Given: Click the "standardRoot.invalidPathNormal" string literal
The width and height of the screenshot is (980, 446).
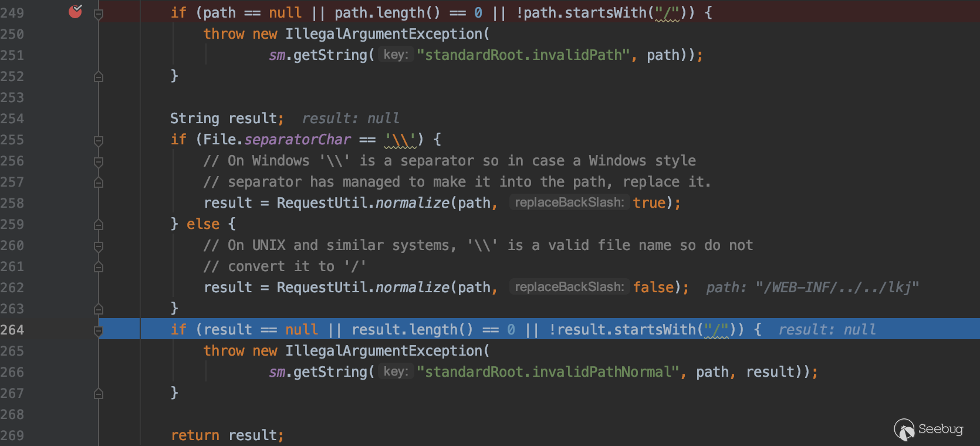Looking at the screenshot, I should coord(548,372).
